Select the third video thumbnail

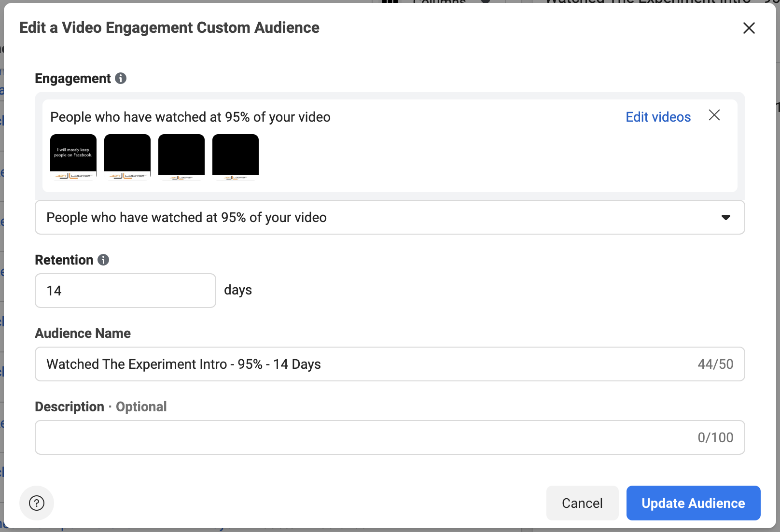181,157
